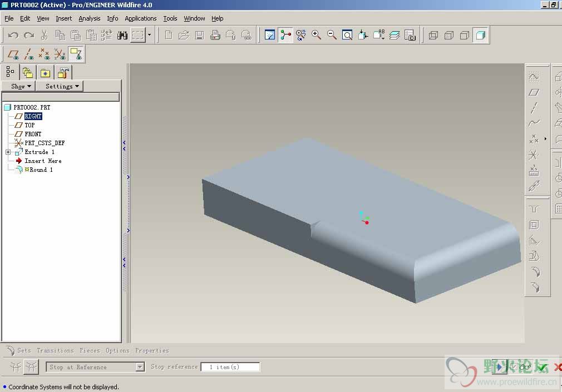Open the Layers icon in toolbar
This screenshot has width=562, height=392.
pyautogui.click(x=395, y=35)
